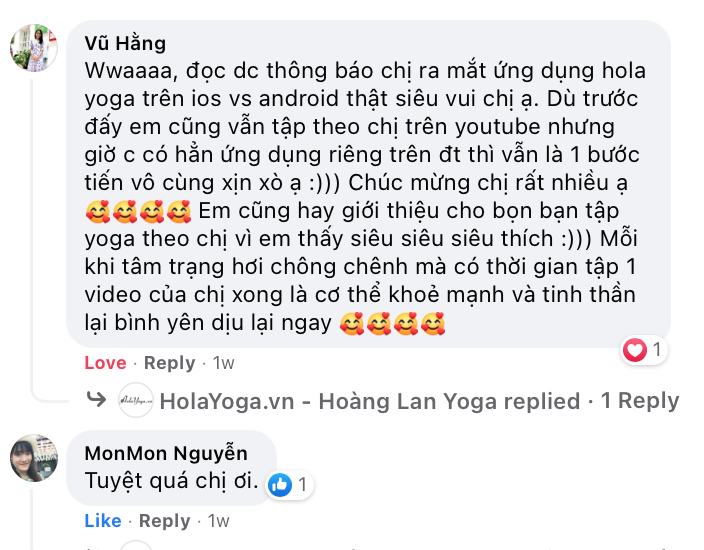Reply to MonMon Nguyễn's comment
This screenshot has width=704, height=550.
pos(164,521)
